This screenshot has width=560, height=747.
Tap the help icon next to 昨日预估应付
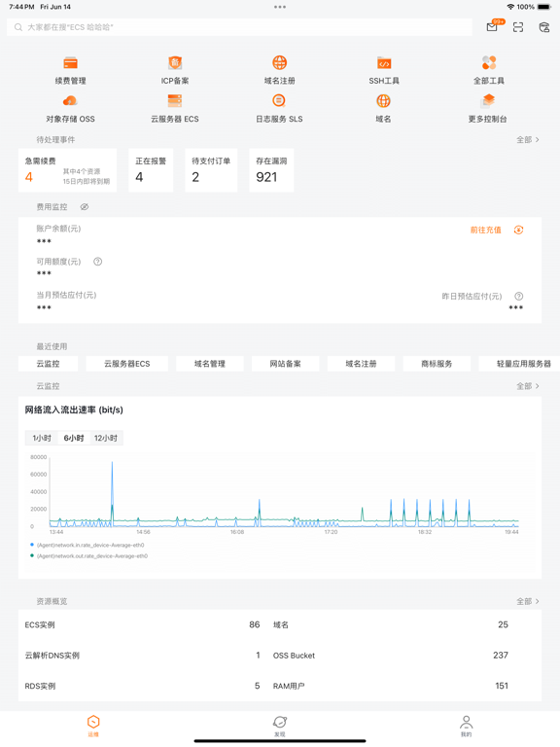click(x=518, y=297)
